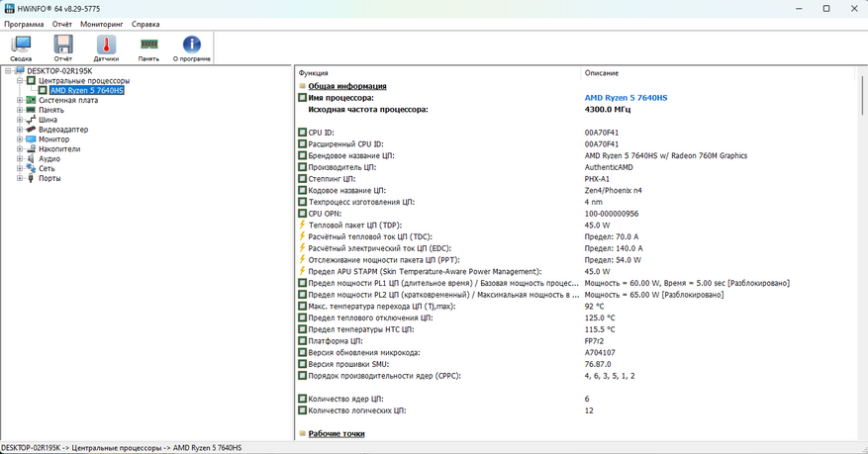Click the Описание column header
868x454 pixels.
click(602, 73)
